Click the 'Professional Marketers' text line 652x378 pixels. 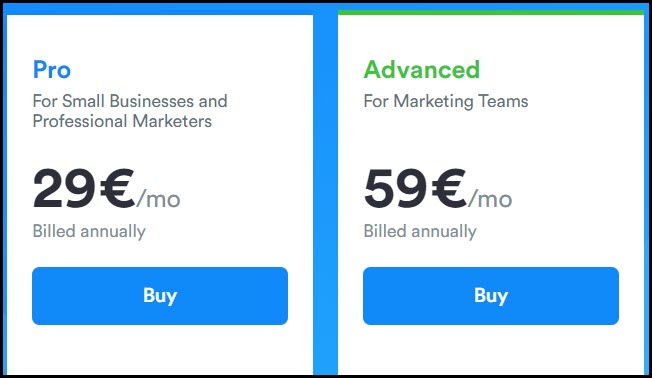(x=122, y=121)
